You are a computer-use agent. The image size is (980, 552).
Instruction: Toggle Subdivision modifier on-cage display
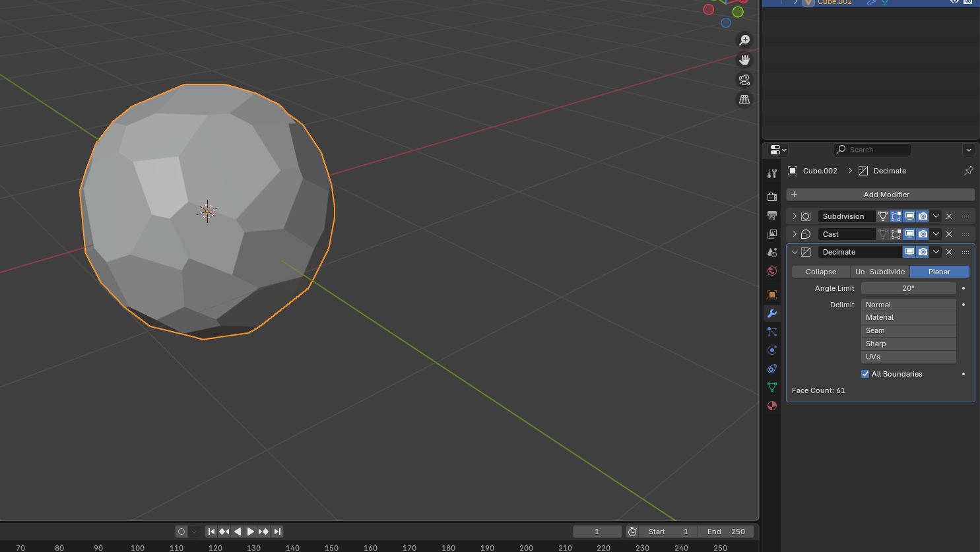tap(882, 216)
